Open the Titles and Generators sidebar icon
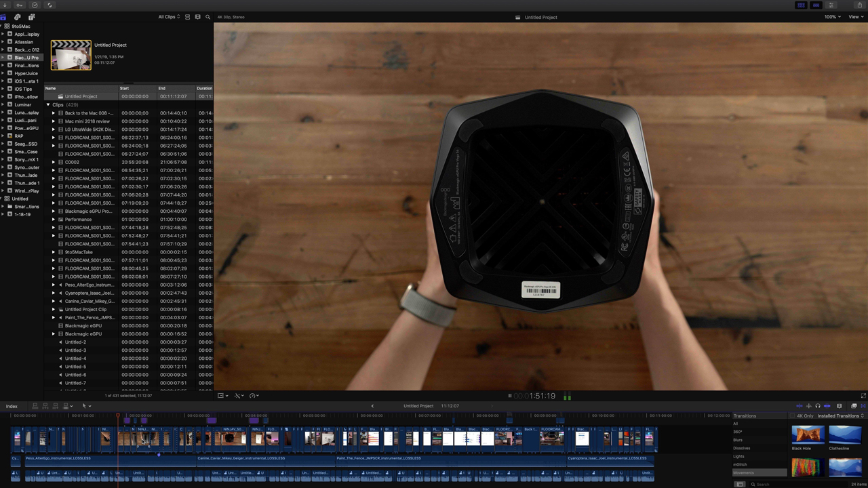 tap(31, 17)
